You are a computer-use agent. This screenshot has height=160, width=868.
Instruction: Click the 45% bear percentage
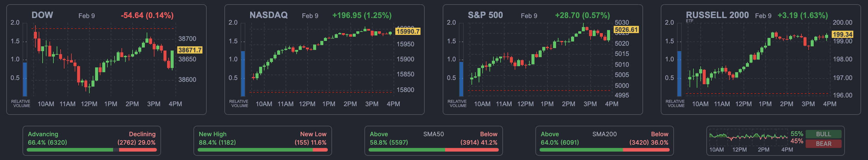pyautogui.click(x=797, y=141)
